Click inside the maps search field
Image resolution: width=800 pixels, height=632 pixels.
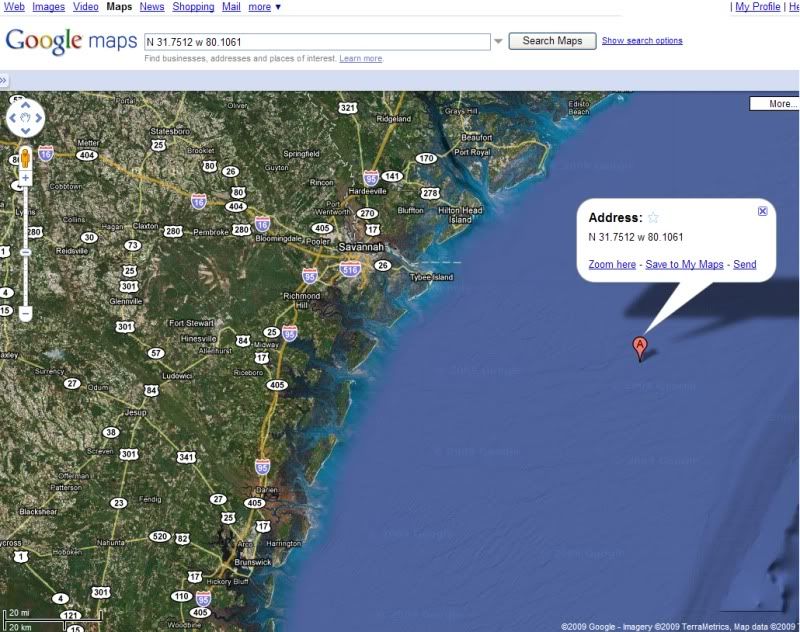317,42
